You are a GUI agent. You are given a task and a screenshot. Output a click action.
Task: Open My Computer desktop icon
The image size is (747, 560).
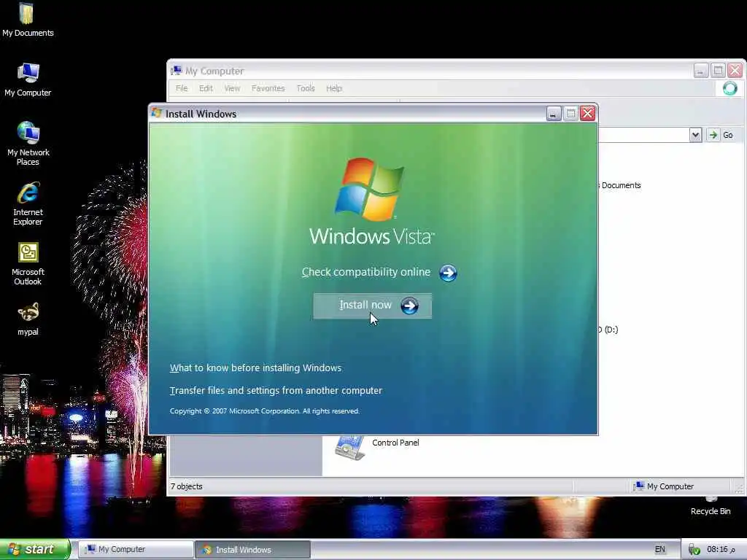click(28, 80)
